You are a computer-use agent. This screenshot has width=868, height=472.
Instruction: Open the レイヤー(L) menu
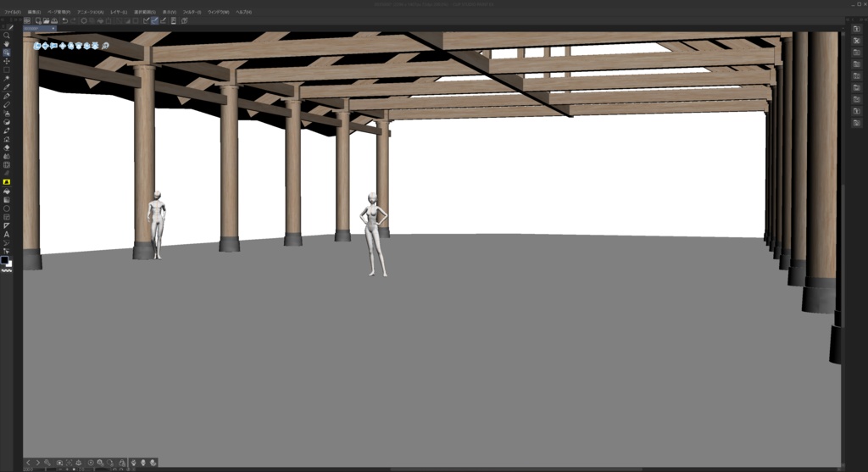pyautogui.click(x=119, y=12)
